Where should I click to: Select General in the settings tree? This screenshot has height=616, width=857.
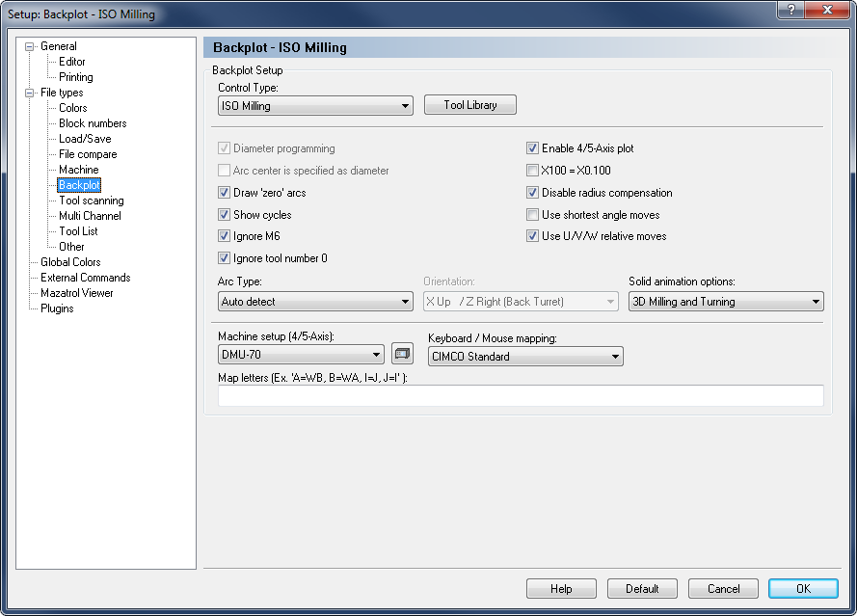pyautogui.click(x=59, y=46)
